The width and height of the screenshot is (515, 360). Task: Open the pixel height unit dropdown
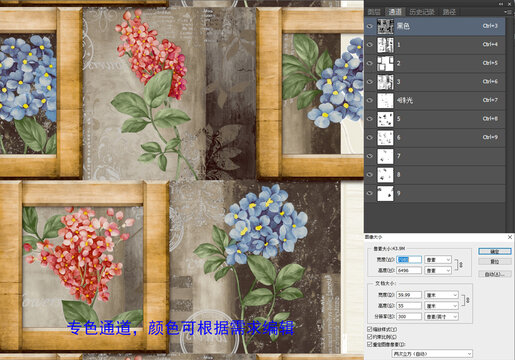tap(438, 270)
